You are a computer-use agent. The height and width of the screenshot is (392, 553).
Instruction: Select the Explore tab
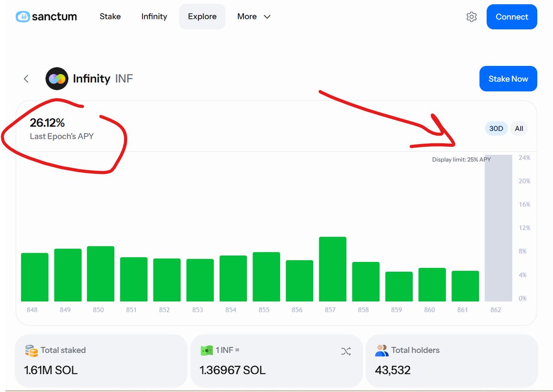point(202,17)
